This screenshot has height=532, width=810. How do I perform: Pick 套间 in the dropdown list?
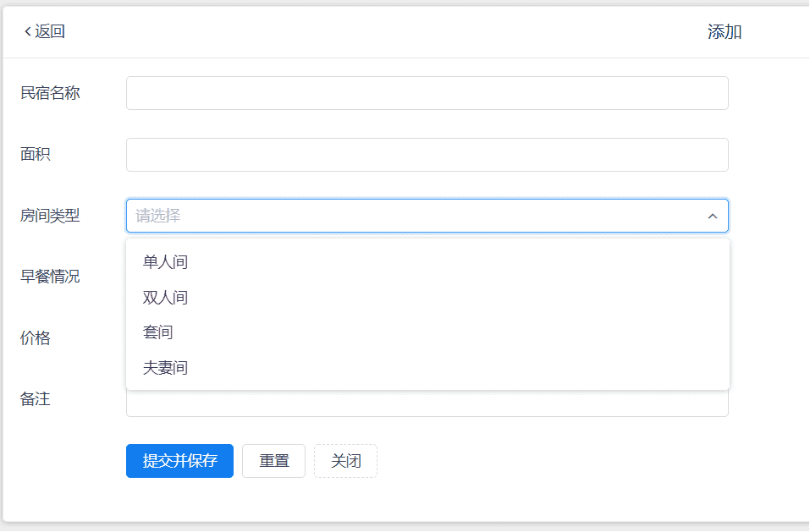(158, 332)
